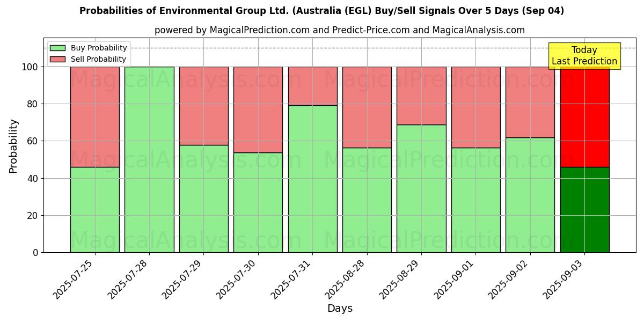This screenshot has width=644, height=322.
Task: Click the green buy bar for 2025-09-01
Action: point(476,200)
